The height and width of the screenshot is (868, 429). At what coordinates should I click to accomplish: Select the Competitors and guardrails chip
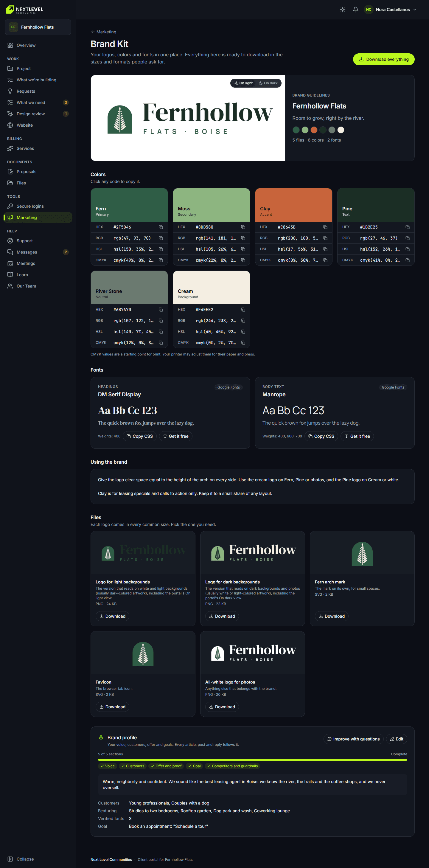click(x=232, y=766)
